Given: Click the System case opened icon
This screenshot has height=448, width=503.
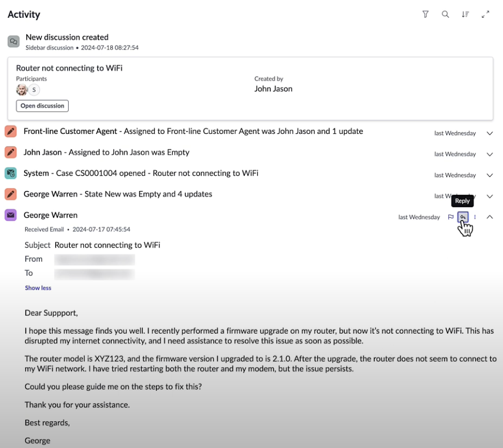Looking at the screenshot, I should (x=11, y=173).
